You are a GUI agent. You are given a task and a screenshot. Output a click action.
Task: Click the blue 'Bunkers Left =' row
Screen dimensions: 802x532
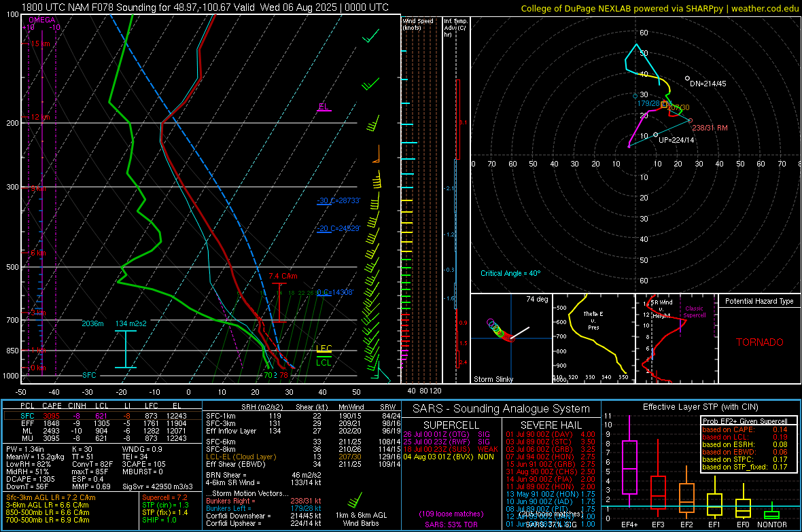click(x=264, y=508)
